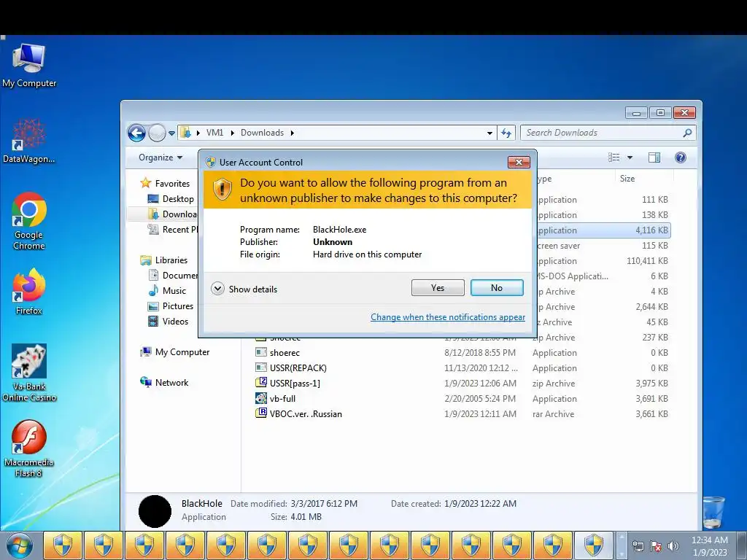This screenshot has width=747, height=560.
Task: Click the 4,116 KB size cell
Action: 651,230
